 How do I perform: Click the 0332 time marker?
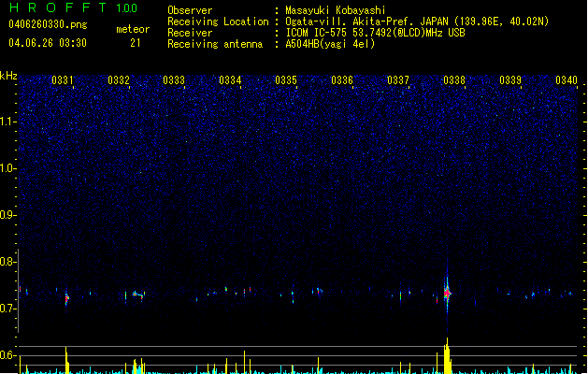119,80
